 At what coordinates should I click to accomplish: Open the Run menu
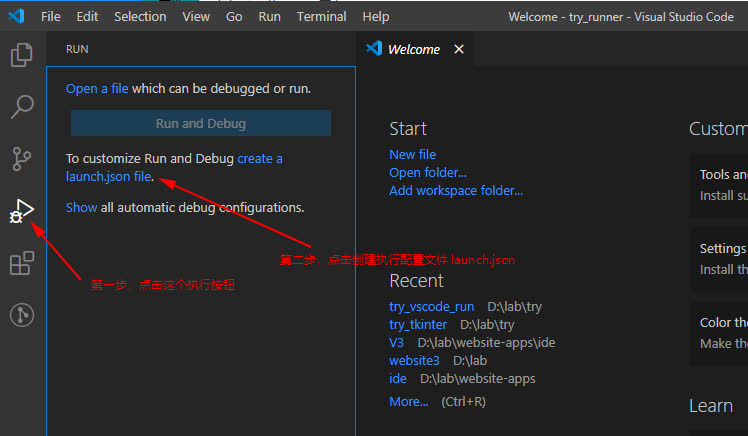point(270,17)
